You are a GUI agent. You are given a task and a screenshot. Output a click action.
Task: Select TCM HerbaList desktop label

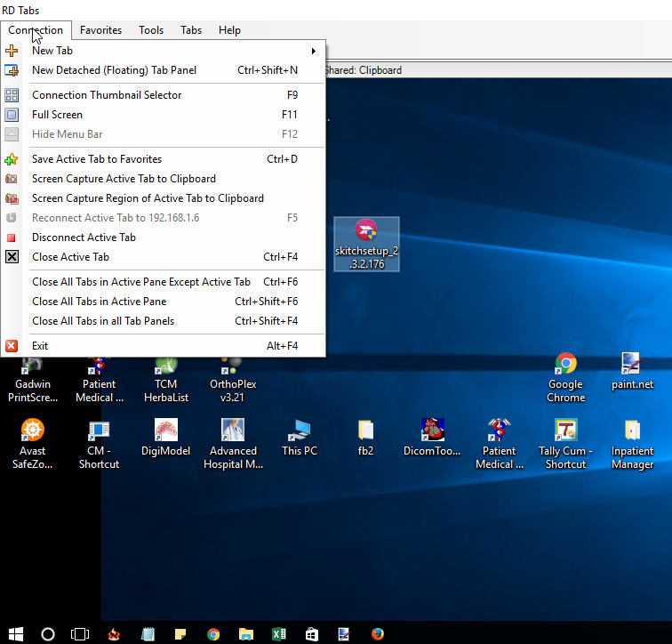point(166,390)
